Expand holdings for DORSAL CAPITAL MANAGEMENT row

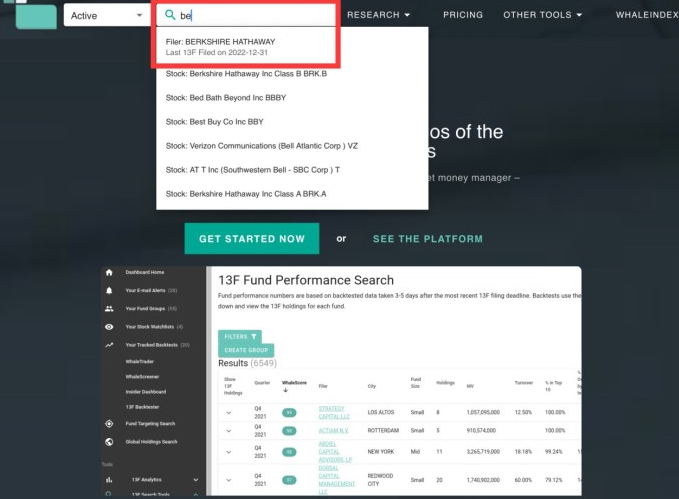229,480
